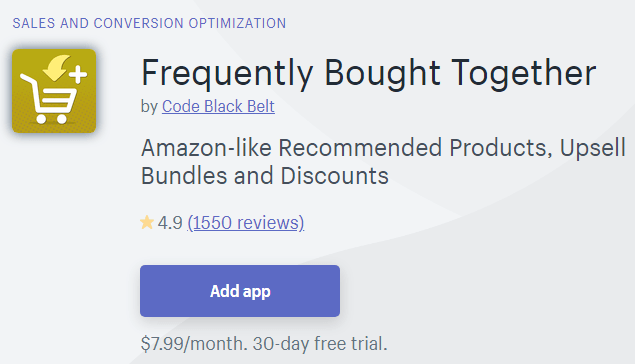Open the 1550 reviews link

coord(246,223)
